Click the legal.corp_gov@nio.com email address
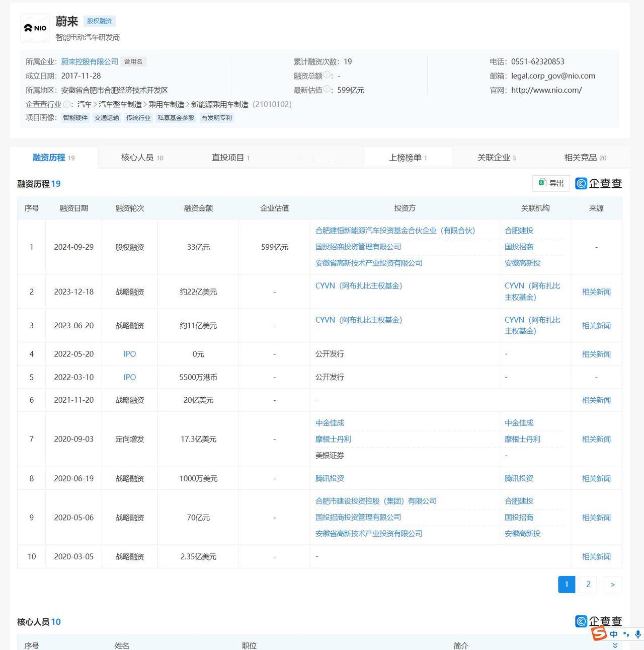 (553, 76)
